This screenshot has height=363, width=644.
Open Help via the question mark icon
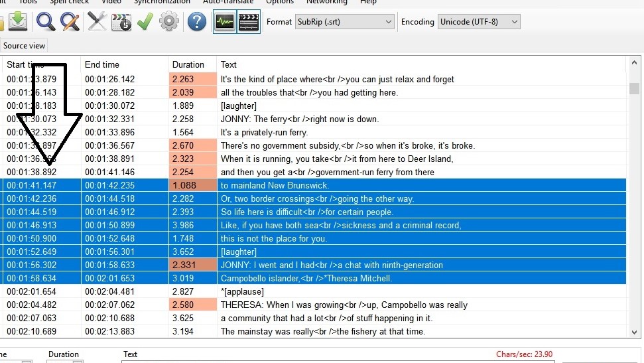197,21
